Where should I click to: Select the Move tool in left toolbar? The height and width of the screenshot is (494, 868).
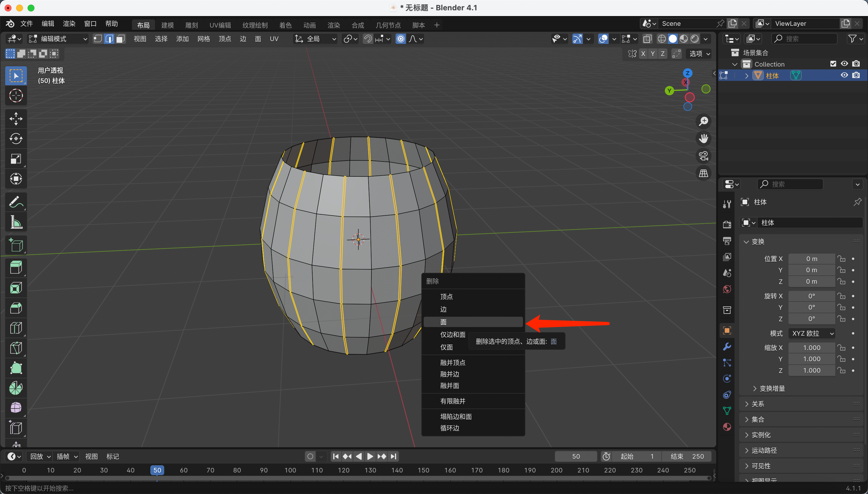click(x=16, y=118)
